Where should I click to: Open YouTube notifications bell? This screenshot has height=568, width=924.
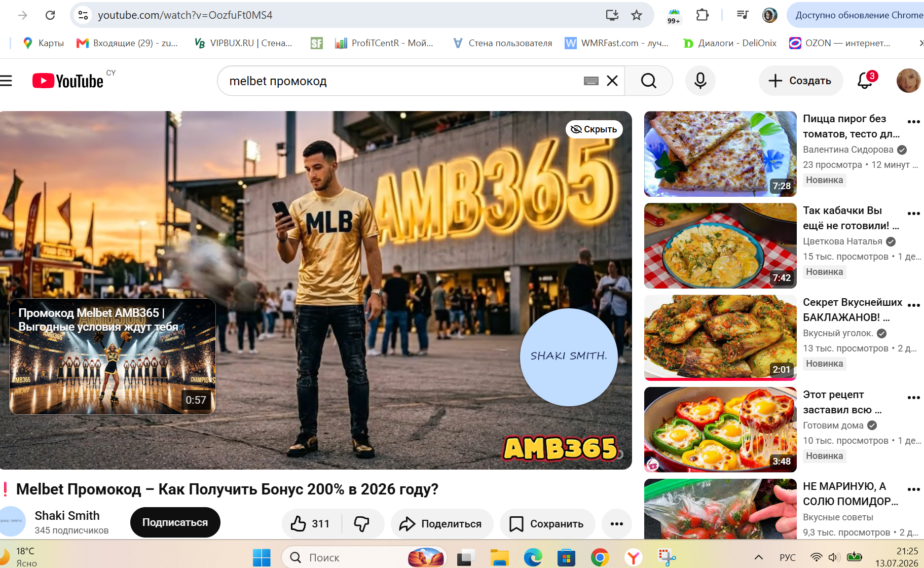[x=865, y=81]
